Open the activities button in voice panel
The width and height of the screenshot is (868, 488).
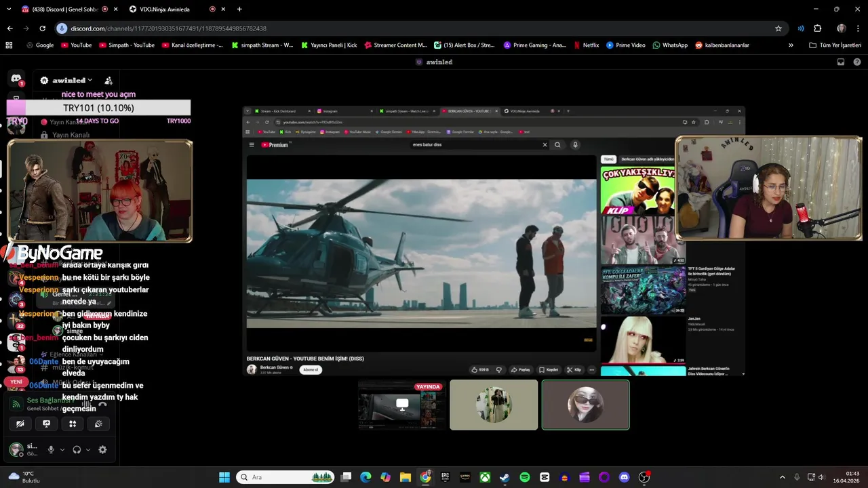tap(73, 424)
